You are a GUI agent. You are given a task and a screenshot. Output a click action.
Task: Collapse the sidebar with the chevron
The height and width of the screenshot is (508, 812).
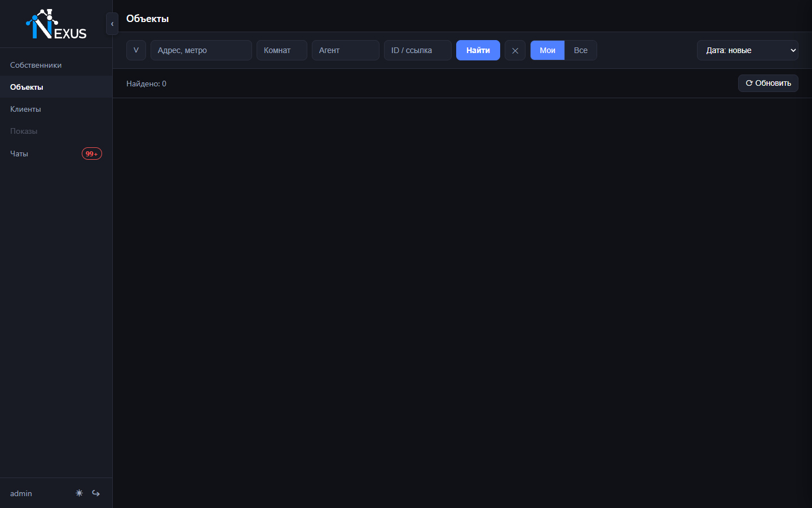point(112,24)
